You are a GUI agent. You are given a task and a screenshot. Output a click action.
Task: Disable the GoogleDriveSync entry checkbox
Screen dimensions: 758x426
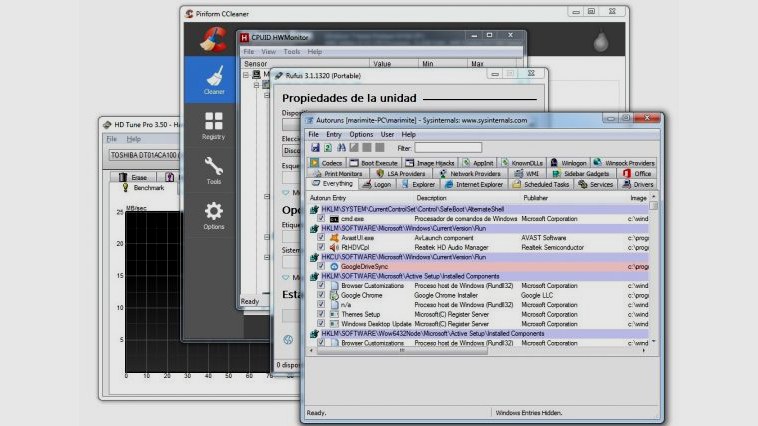point(321,266)
